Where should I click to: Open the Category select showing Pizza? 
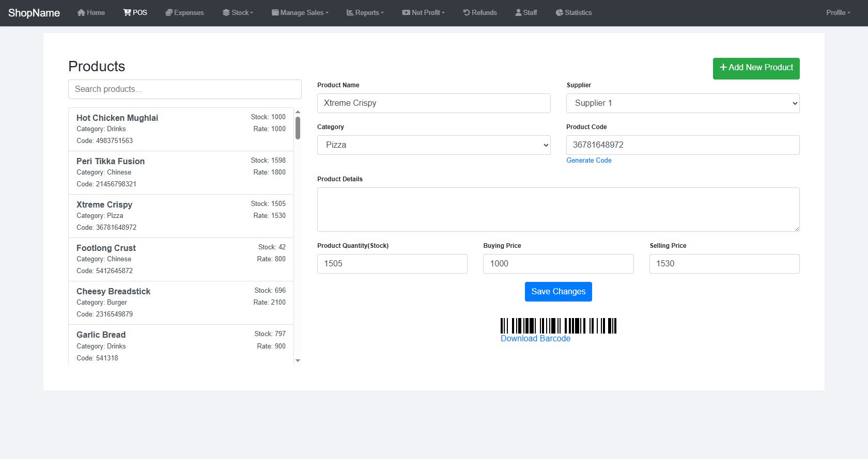(x=433, y=145)
